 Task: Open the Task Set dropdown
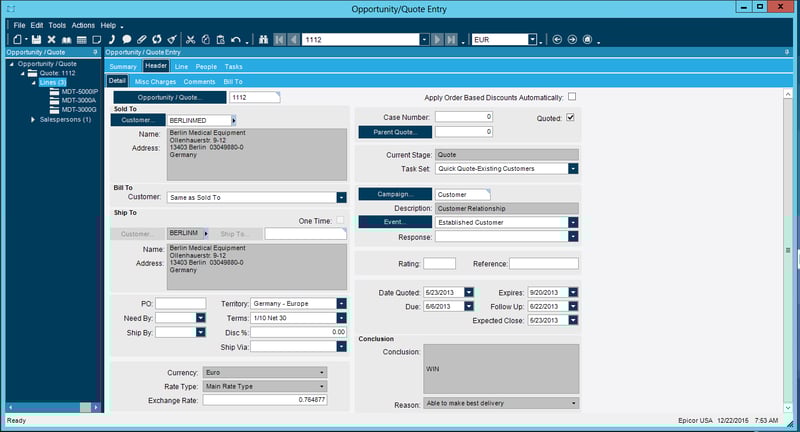click(573, 168)
